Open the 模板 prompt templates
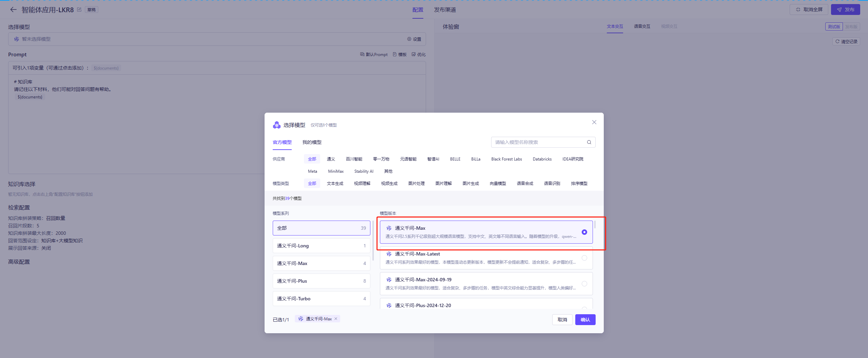 [x=400, y=54]
